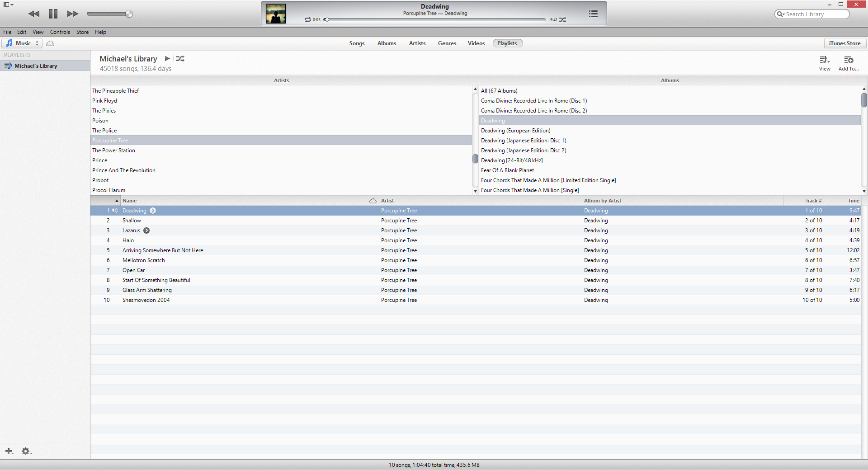This screenshot has width=868, height=470.
Task: Click the arrow icon next to Lazarus
Action: (146, 230)
